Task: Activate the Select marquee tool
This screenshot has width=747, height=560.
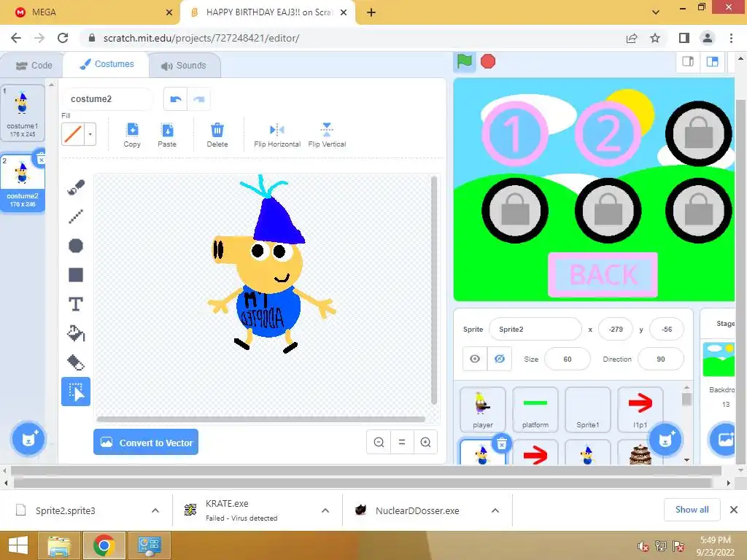Action: click(x=76, y=392)
